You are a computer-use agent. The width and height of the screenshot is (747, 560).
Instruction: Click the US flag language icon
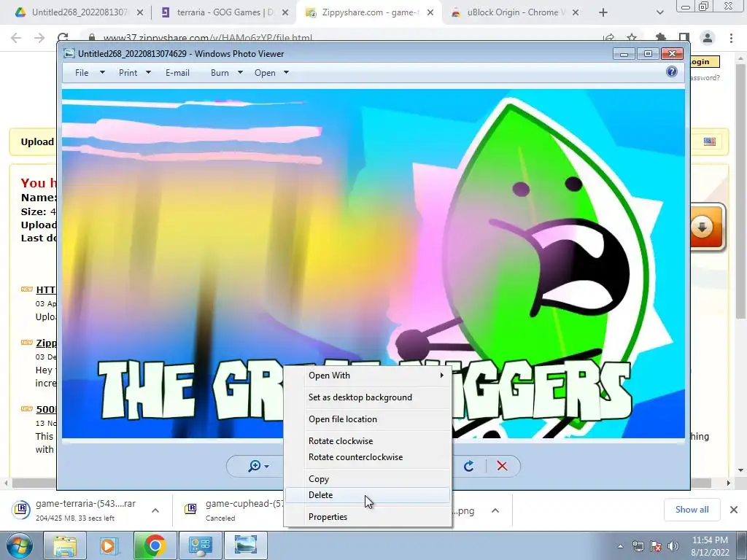(x=709, y=141)
